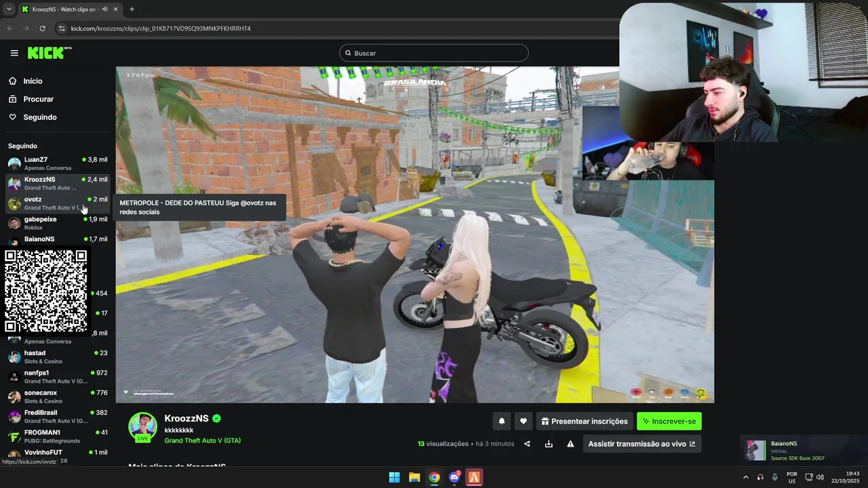Screen dimensions: 868x488
Task: Click the BaianoNS Steam notification popup
Action: point(804,451)
